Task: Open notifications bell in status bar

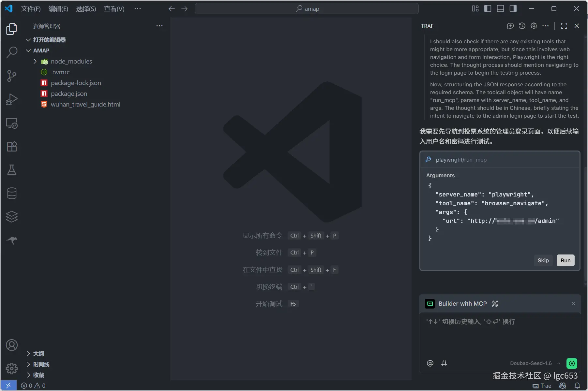Action: (577, 386)
